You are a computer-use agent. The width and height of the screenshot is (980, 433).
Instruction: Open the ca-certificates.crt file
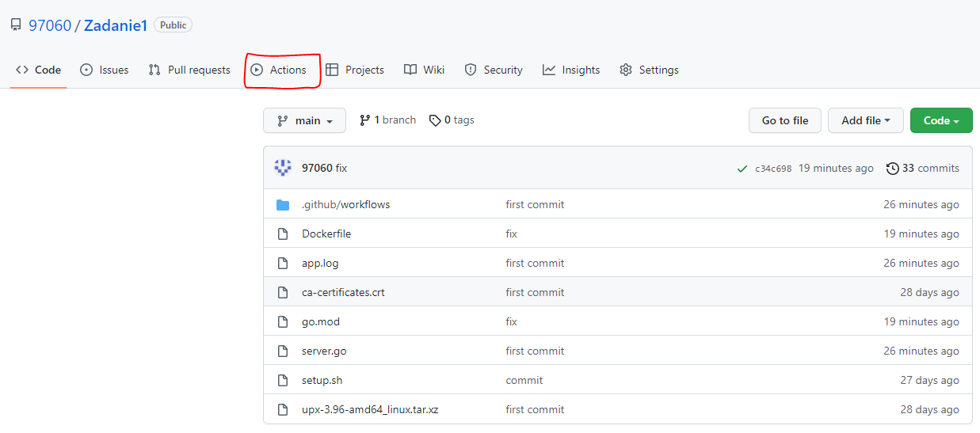point(343,293)
